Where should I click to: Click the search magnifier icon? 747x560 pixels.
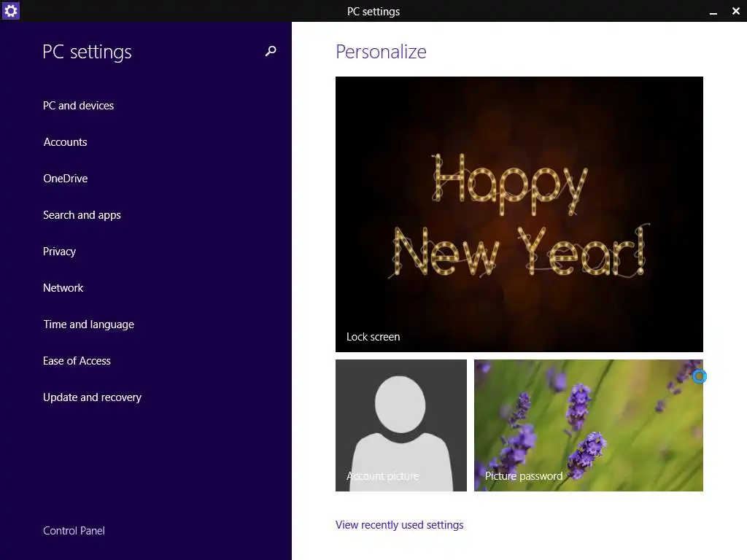(x=271, y=51)
